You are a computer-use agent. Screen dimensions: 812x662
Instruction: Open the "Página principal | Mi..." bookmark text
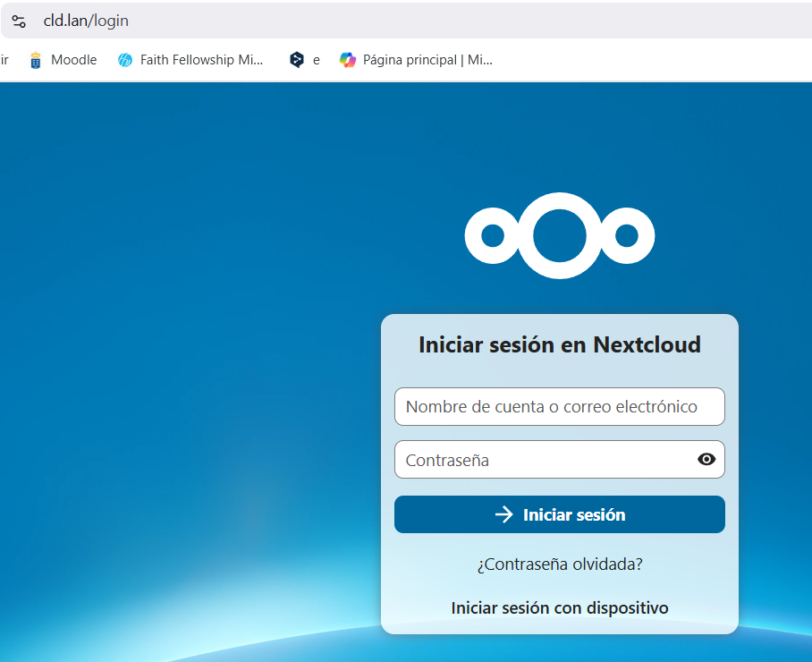tap(427, 60)
